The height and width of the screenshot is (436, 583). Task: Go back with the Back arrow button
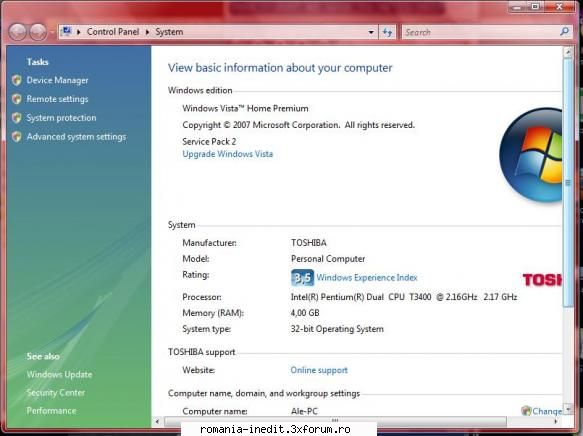click(17, 32)
